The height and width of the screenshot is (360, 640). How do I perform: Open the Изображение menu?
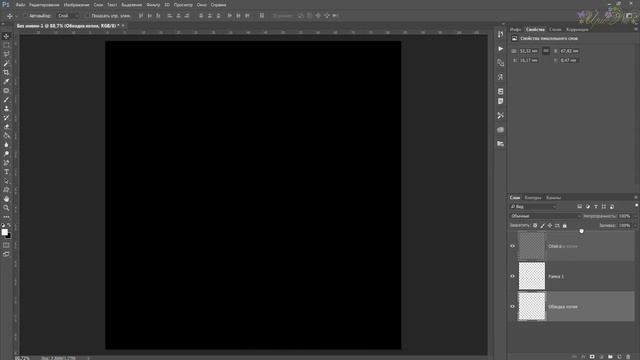(x=76, y=5)
